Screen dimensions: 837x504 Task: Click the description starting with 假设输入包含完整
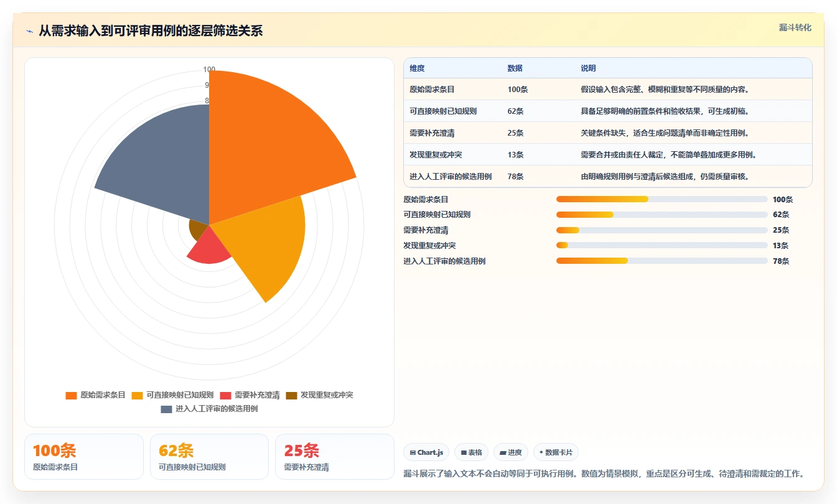coord(665,89)
